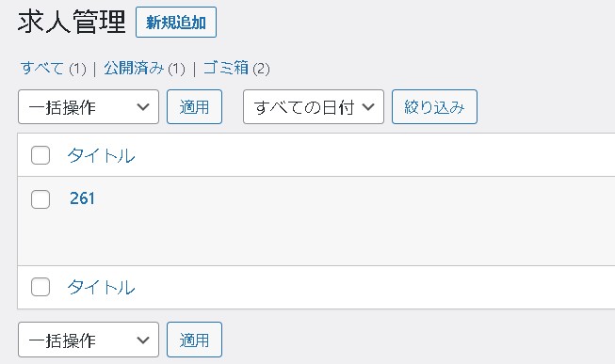Click chevron arrow of top 一括操作 selector
The height and width of the screenshot is (364, 615).
pyautogui.click(x=143, y=106)
